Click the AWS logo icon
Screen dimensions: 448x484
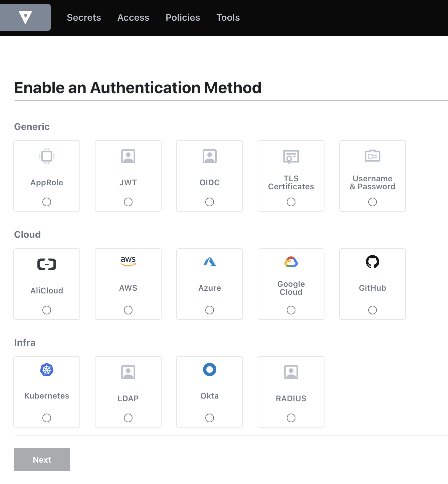(128, 261)
